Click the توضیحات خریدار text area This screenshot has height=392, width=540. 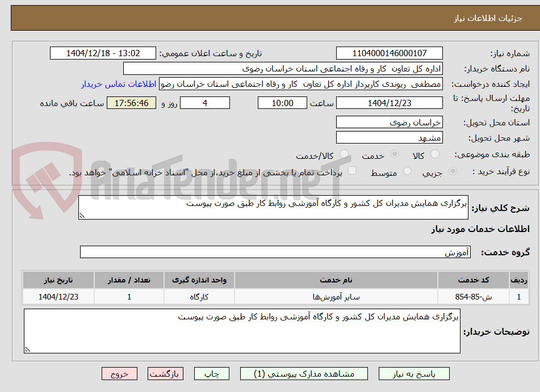242,331
